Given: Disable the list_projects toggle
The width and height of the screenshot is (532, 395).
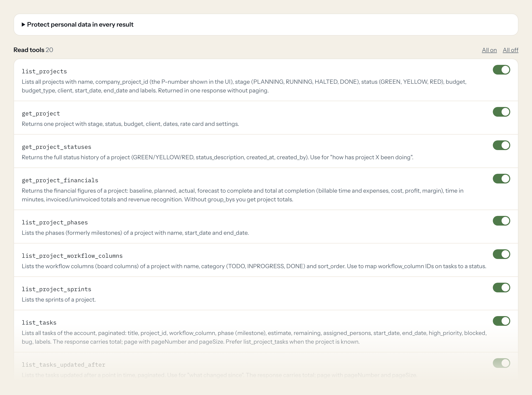Looking at the screenshot, I should [x=501, y=70].
